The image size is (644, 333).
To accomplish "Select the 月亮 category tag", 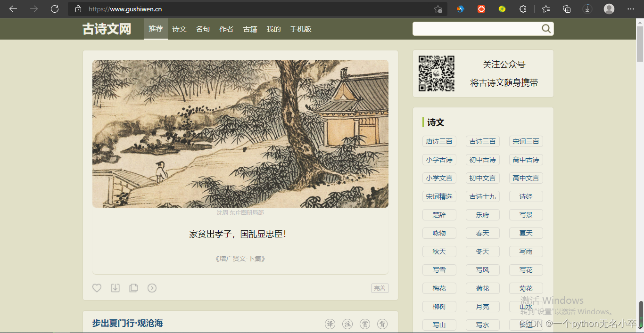I will click(483, 307).
